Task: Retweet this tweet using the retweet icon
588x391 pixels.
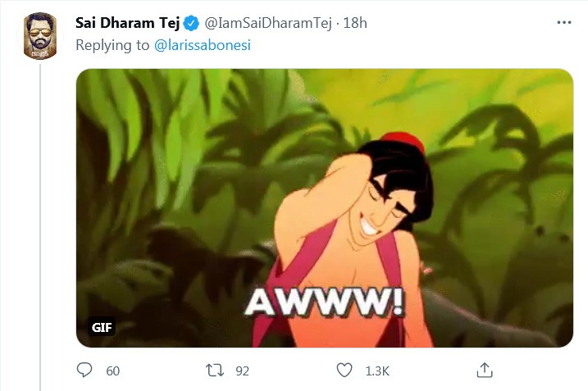Action: point(215,371)
